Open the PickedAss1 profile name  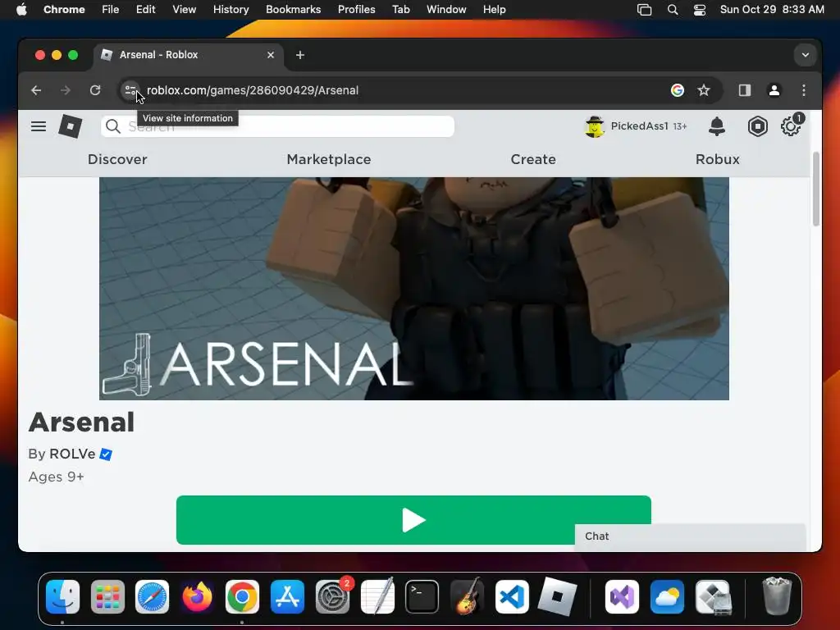tap(639, 126)
